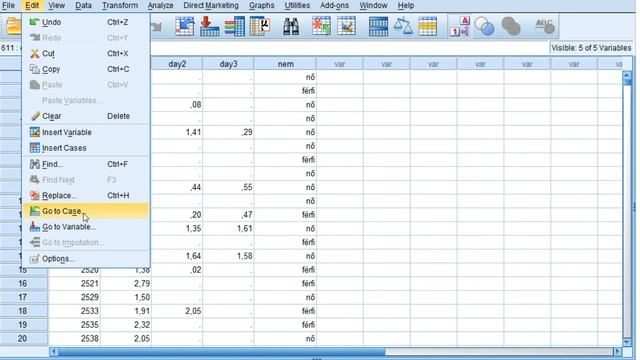This screenshot has width=640, height=360.
Task: Open Options... from the Edit menu
Action: click(86, 259)
